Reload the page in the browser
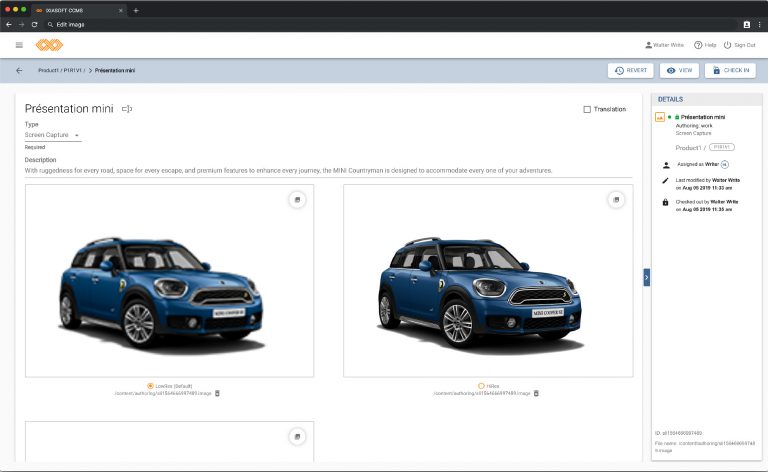This screenshot has height=472, width=768. click(x=34, y=24)
